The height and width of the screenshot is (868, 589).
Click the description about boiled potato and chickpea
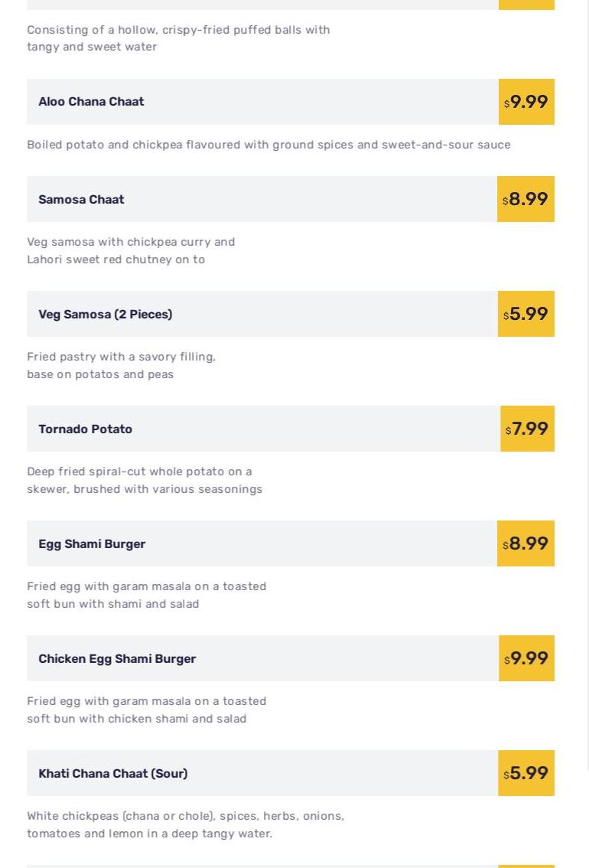point(268,145)
